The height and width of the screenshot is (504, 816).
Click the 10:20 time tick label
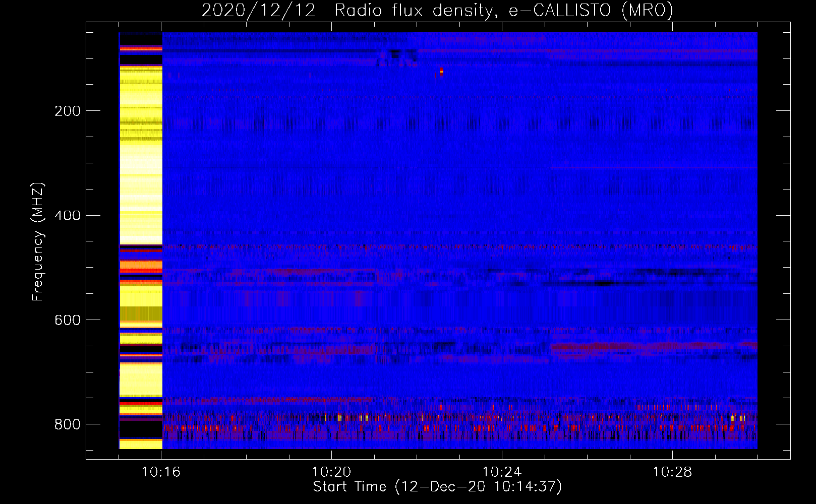tap(332, 472)
